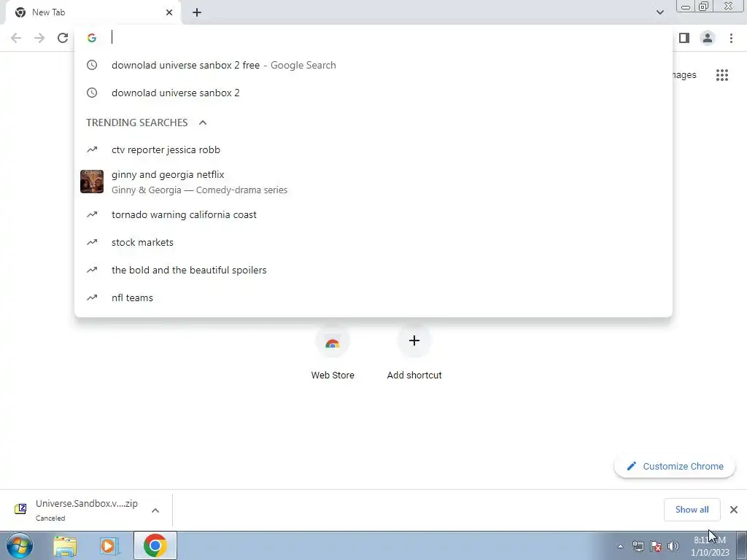
Task: Open Customize Chrome
Action: (675, 466)
